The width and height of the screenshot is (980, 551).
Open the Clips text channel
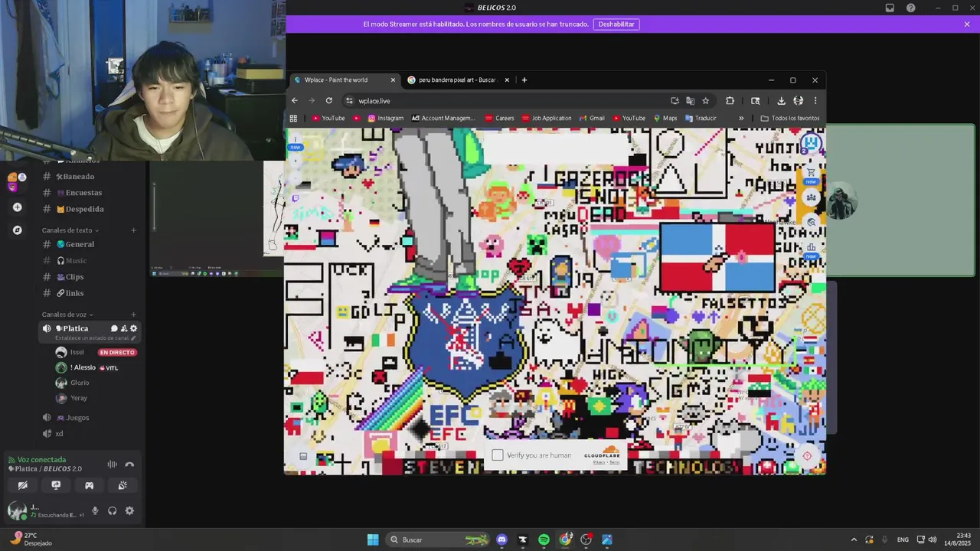click(x=88, y=277)
